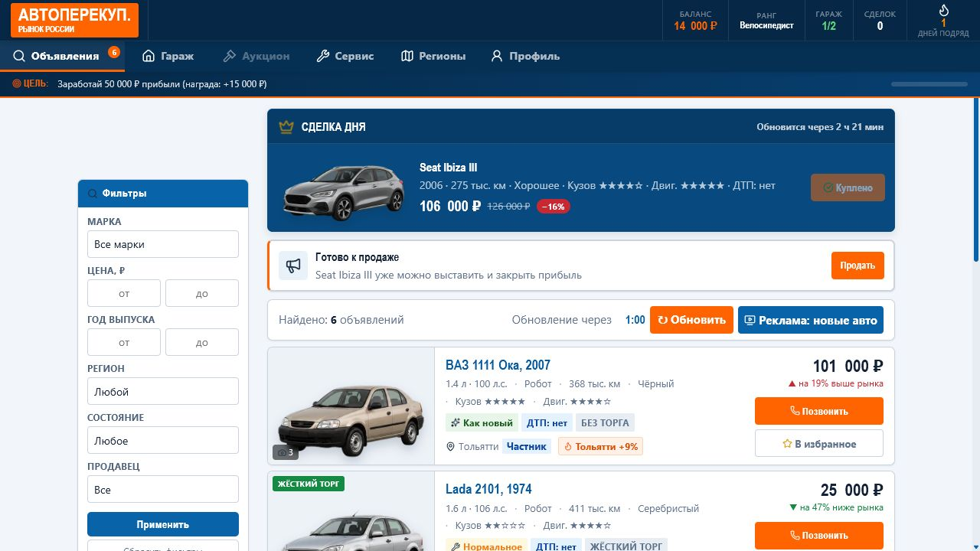This screenshot has height=551, width=980.
Task: Open the Марка dropdown
Action: tap(163, 245)
